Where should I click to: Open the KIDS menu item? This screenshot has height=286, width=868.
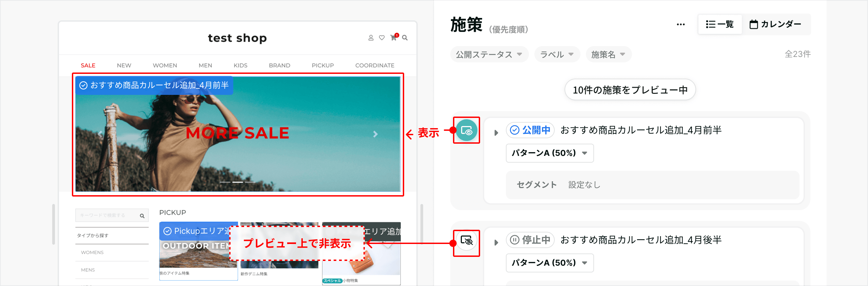click(240, 65)
